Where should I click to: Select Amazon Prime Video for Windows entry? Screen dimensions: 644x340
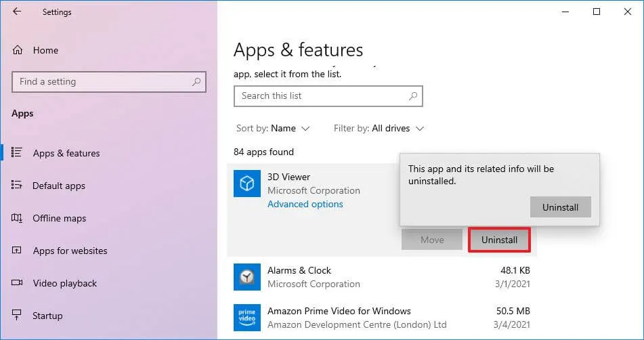pos(381,318)
